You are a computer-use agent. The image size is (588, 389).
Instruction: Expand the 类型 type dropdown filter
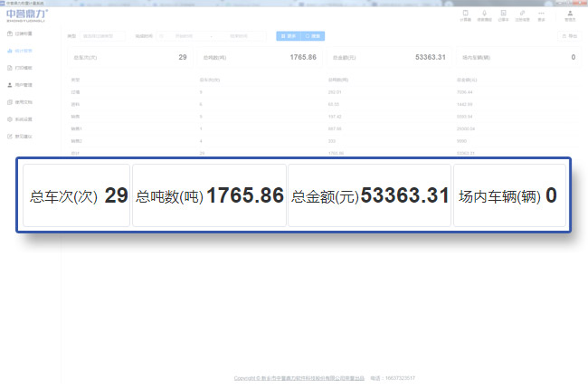pos(101,36)
